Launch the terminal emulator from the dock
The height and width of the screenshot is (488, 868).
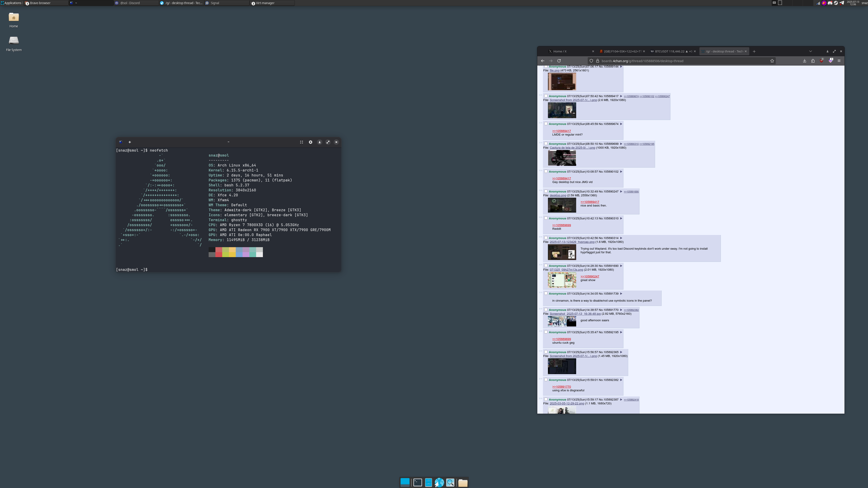[417, 482]
